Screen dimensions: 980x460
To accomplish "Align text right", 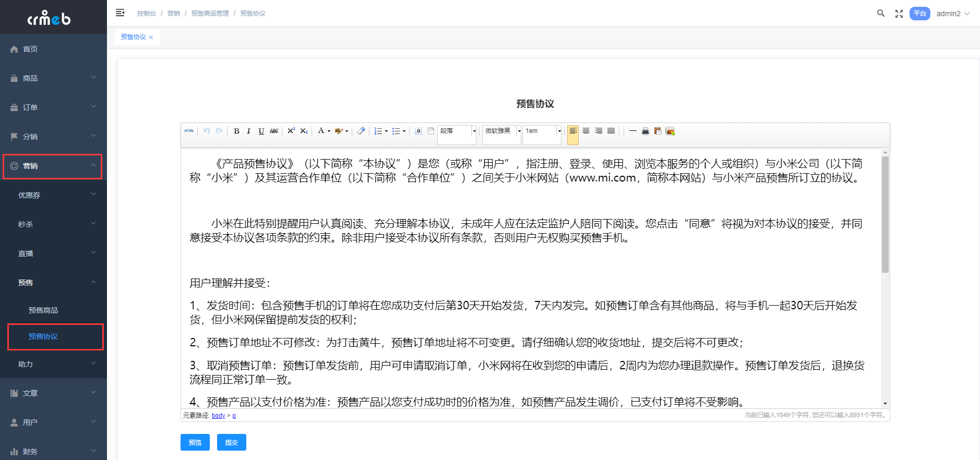I will click(x=599, y=131).
